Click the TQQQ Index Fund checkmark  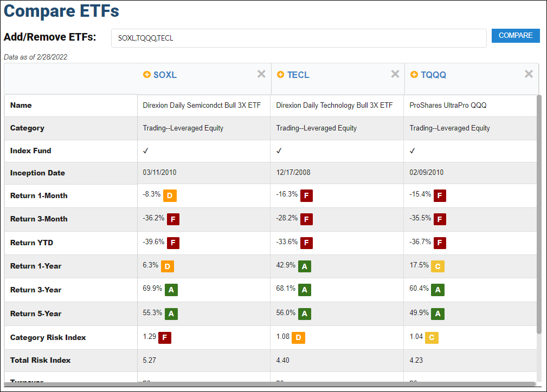point(412,151)
